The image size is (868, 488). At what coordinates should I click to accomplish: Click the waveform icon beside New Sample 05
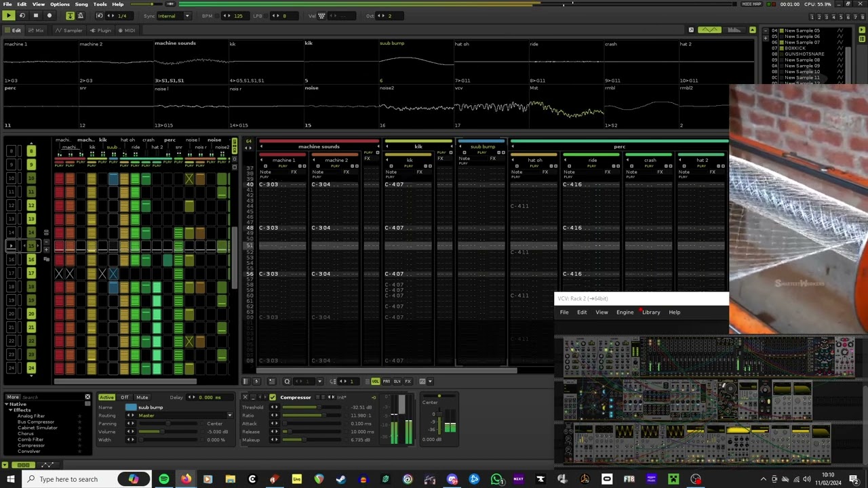coord(840,30)
